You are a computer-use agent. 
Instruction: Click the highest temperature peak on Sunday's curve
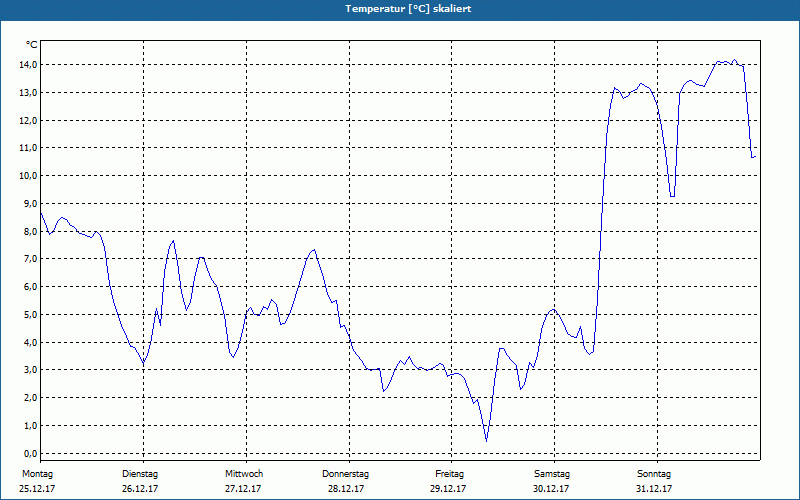tap(735, 60)
